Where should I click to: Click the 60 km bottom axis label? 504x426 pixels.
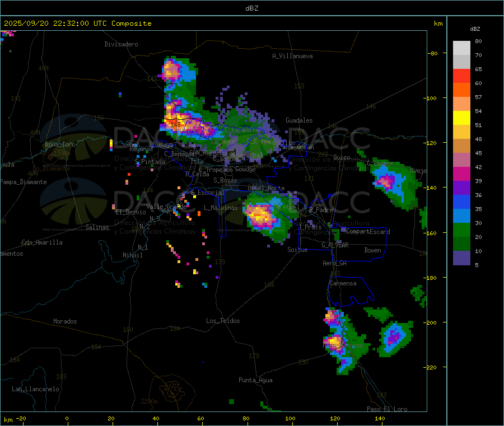(x=200, y=418)
